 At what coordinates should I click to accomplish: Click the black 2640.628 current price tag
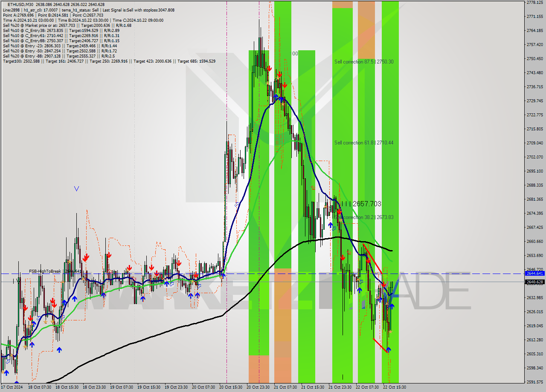pos(535,282)
